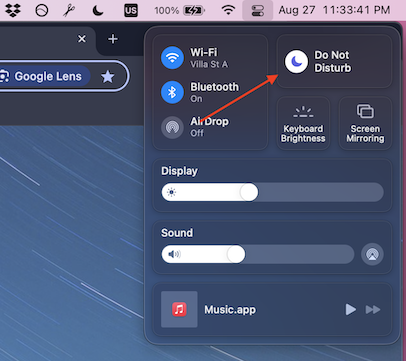Open the Do Not Disturb label for Focus options
Screen dimensions: 406x361
click(333, 61)
